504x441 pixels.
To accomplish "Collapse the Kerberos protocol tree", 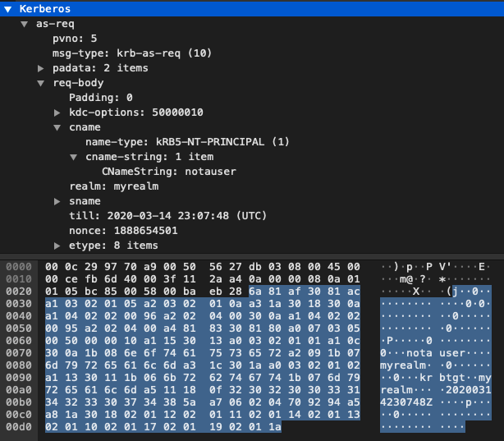I will pyautogui.click(x=7, y=9).
